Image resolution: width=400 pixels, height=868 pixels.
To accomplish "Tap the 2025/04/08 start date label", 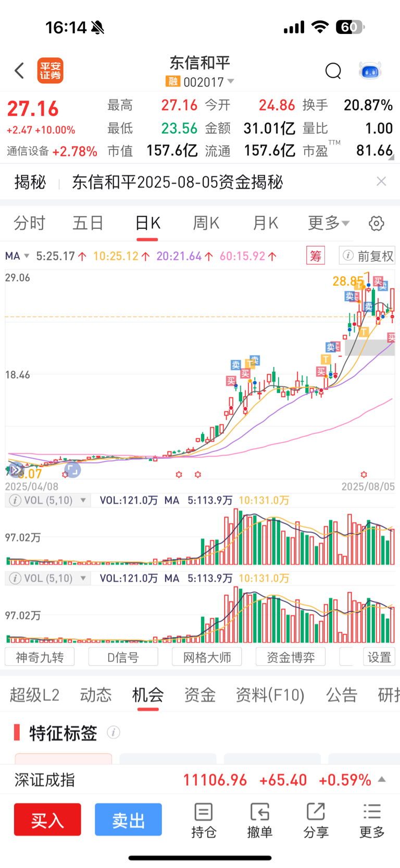I will point(32,486).
